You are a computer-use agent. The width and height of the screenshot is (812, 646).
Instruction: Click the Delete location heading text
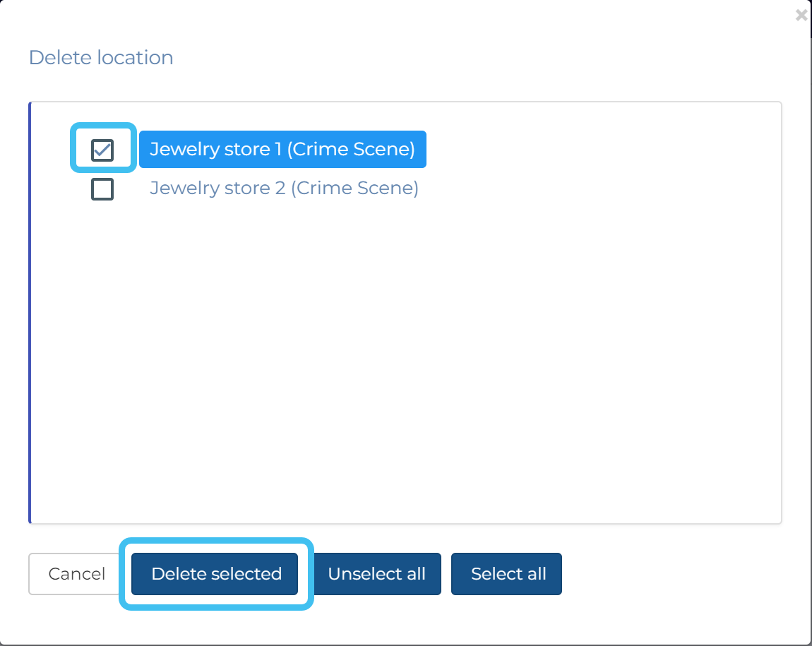click(x=101, y=58)
